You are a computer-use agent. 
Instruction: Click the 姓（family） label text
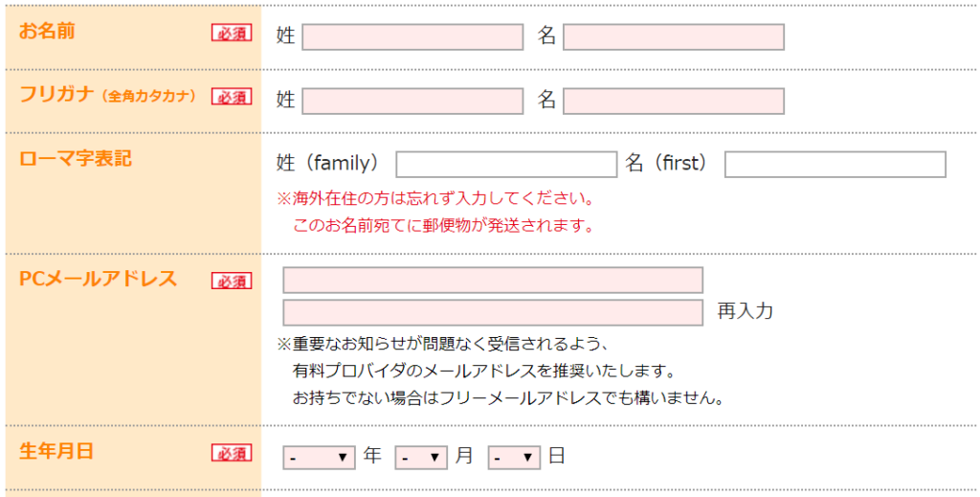click(x=330, y=163)
